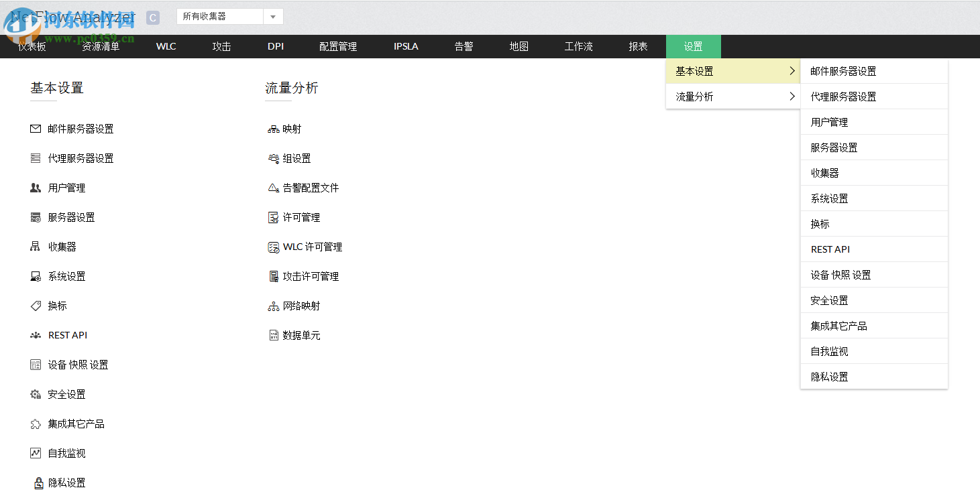Choose 邮件服务器设置 in the flyout submenu
Image resolution: width=980 pixels, height=502 pixels.
point(874,71)
